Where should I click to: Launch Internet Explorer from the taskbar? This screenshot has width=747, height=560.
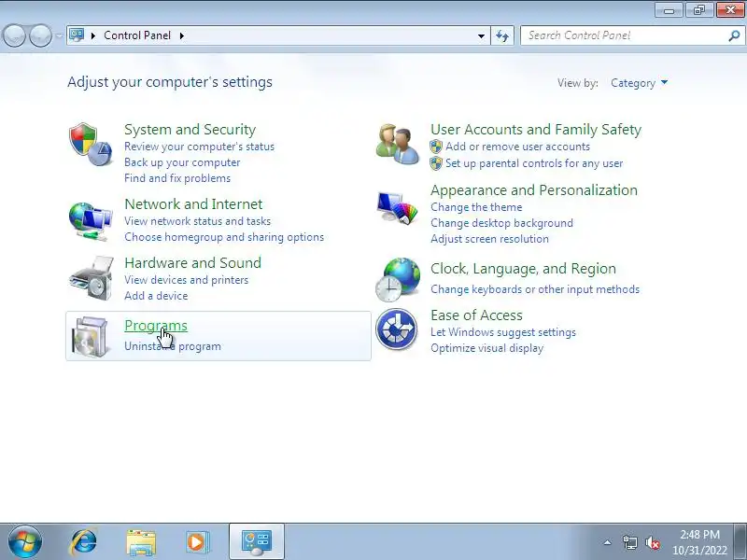83,542
